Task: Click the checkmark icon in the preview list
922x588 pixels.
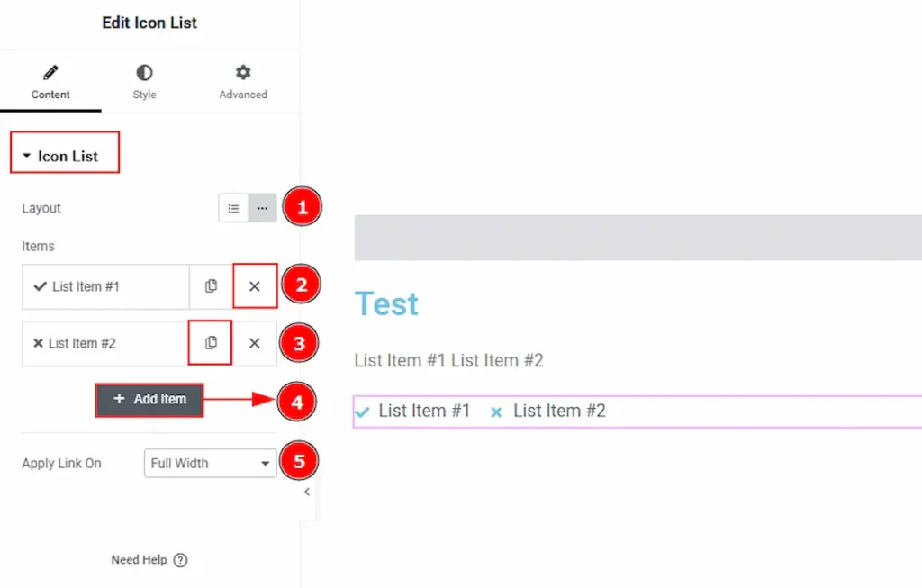Action: [362, 412]
